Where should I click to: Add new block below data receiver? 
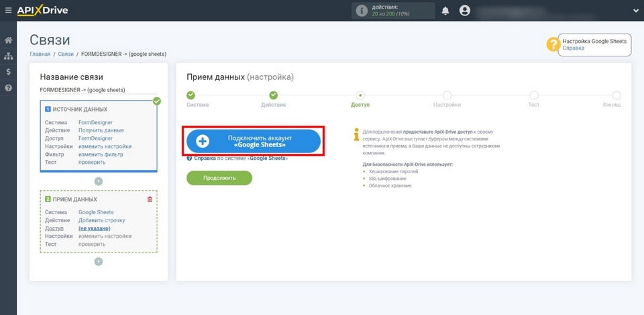point(99,261)
